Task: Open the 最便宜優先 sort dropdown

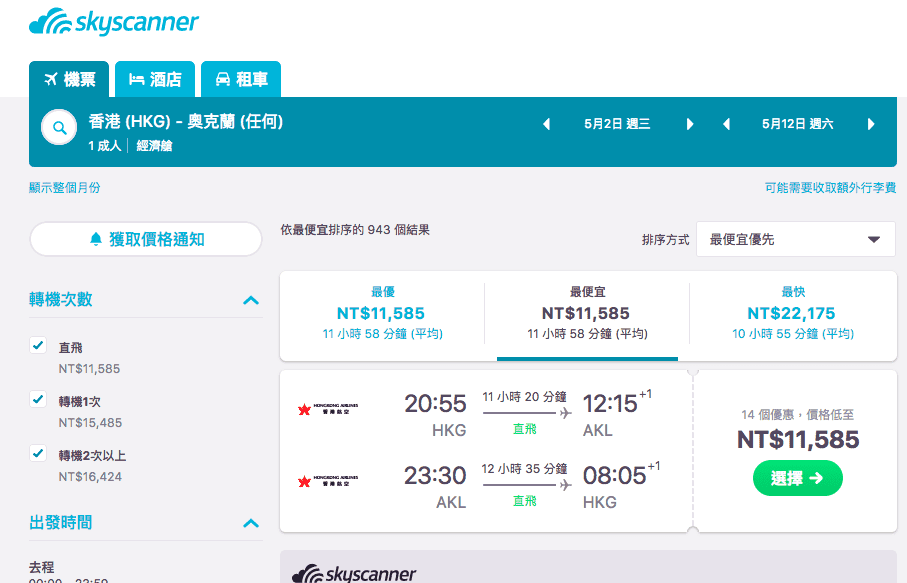Action: click(x=796, y=239)
